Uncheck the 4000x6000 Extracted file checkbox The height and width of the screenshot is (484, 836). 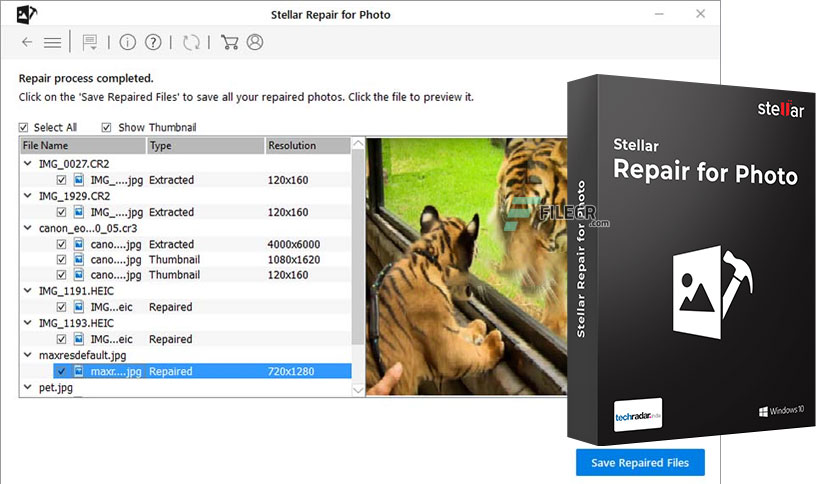click(61, 244)
